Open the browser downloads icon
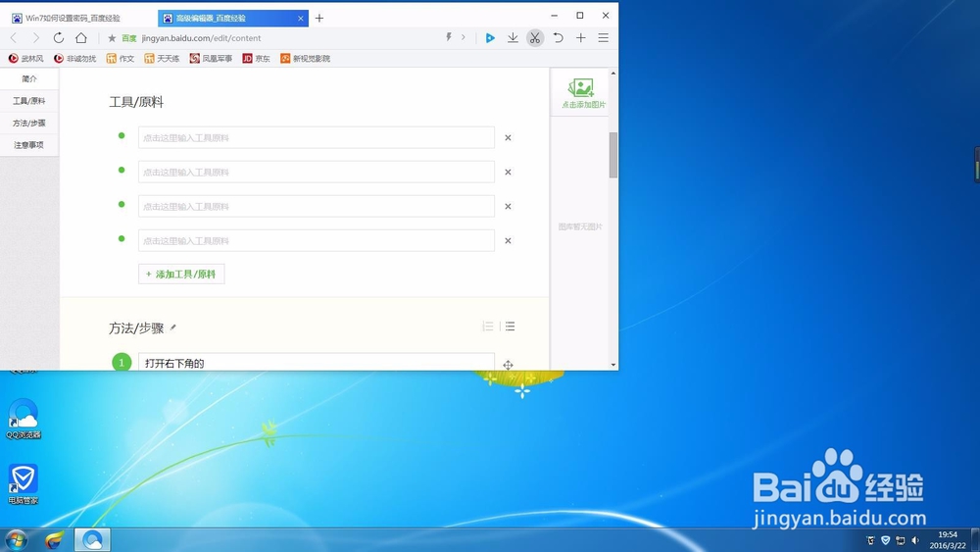This screenshot has width=980, height=552. (513, 38)
